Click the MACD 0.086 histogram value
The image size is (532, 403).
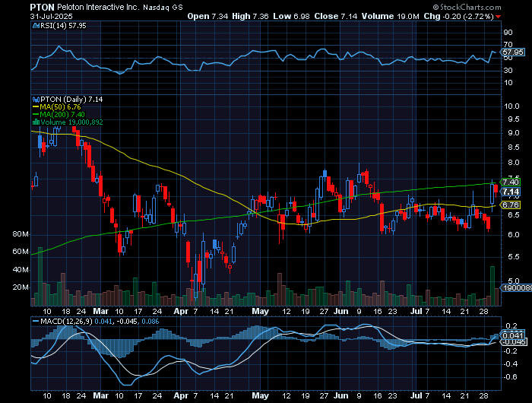pos(150,321)
